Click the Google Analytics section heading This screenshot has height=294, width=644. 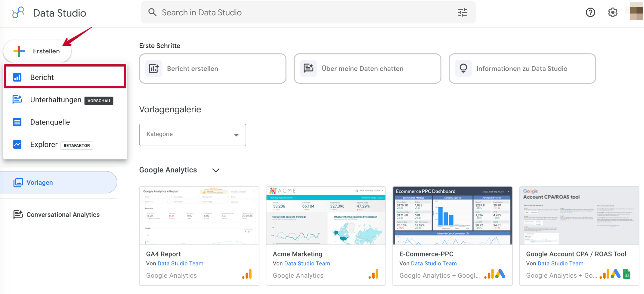168,170
